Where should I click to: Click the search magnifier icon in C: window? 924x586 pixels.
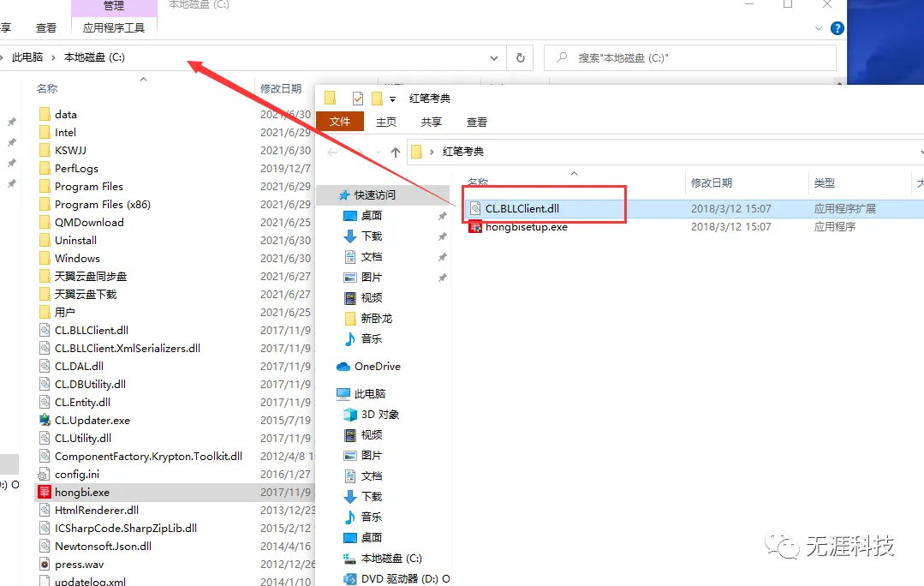click(562, 57)
